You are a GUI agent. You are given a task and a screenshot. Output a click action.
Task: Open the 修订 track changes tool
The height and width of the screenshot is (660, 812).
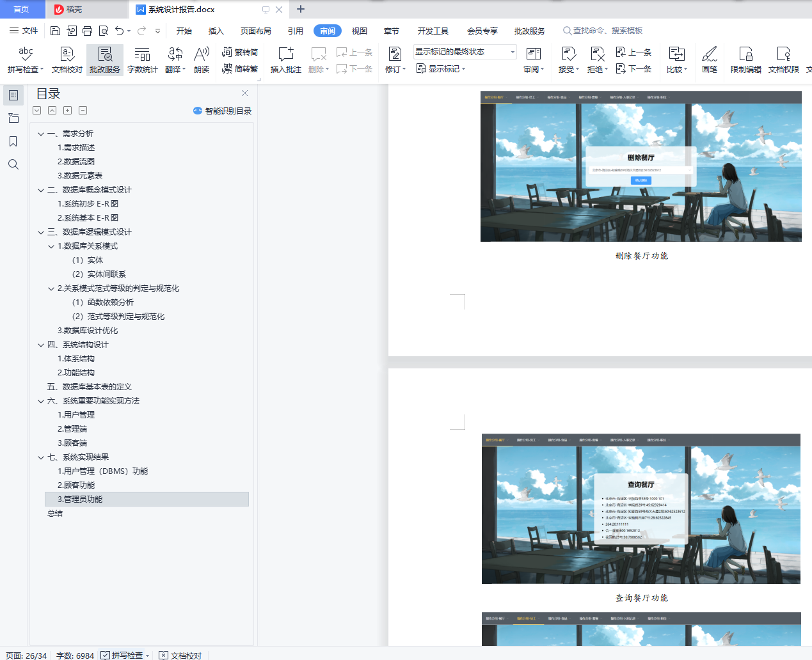[x=395, y=60]
